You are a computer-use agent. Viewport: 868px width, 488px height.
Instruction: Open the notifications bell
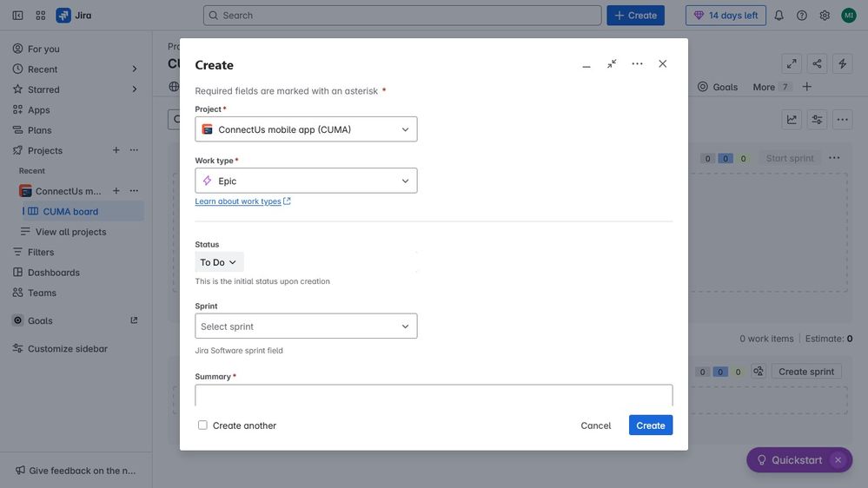click(x=779, y=16)
